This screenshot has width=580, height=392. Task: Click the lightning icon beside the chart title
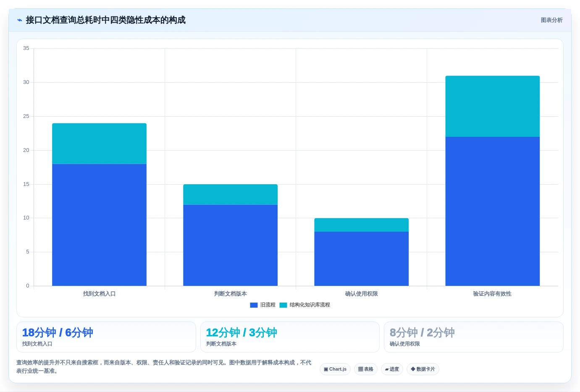click(20, 20)
